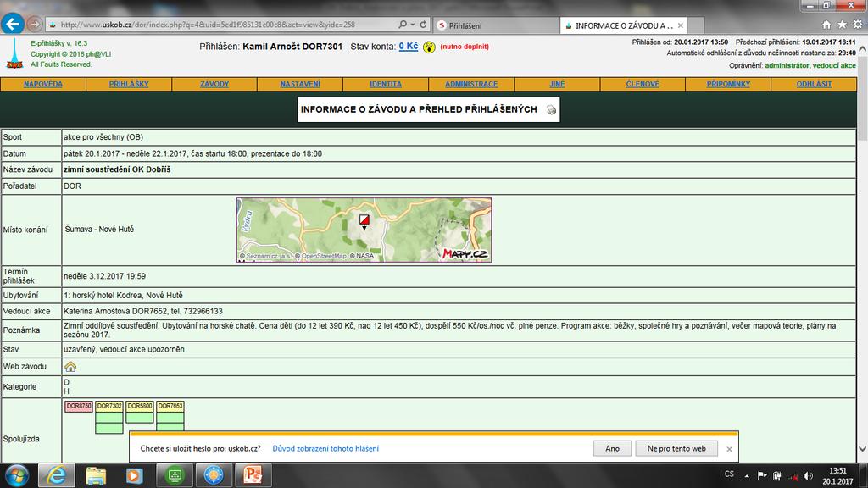Dismiss the save password notification bar
The height and width of the screenshot is (488, 868).
(729, 449)
